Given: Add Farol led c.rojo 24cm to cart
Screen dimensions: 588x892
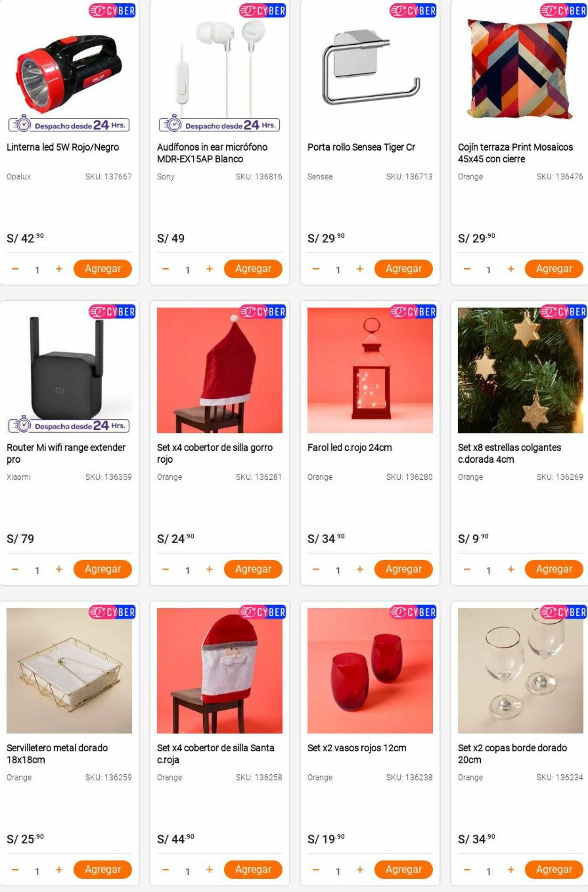Looking at the screenshot, I should coord(404,569).
